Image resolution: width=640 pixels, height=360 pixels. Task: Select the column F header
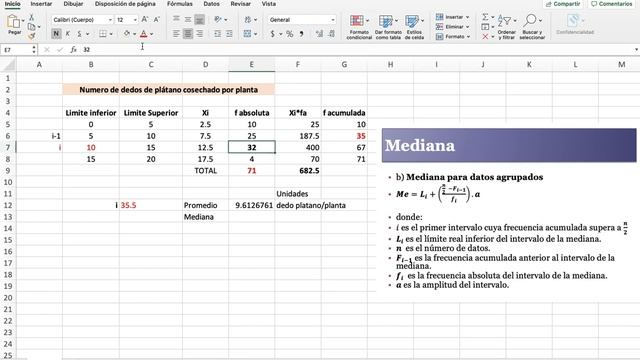298,64
